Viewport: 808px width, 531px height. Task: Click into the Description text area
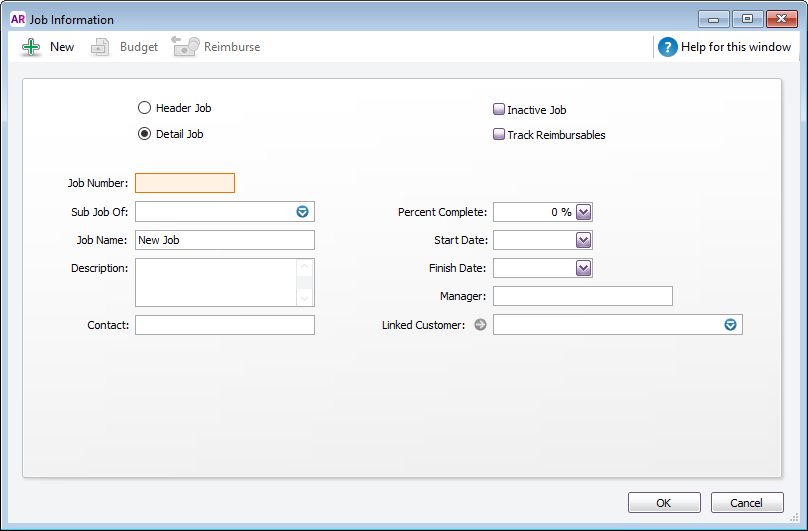pyautogui.click(x=216, y=283)
